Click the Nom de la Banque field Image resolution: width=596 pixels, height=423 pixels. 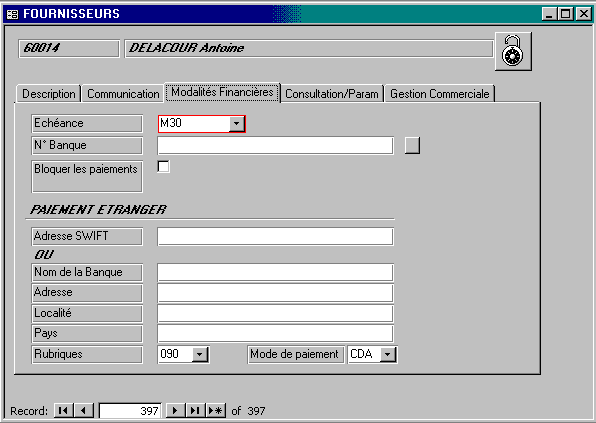click(x=276, y=272)
